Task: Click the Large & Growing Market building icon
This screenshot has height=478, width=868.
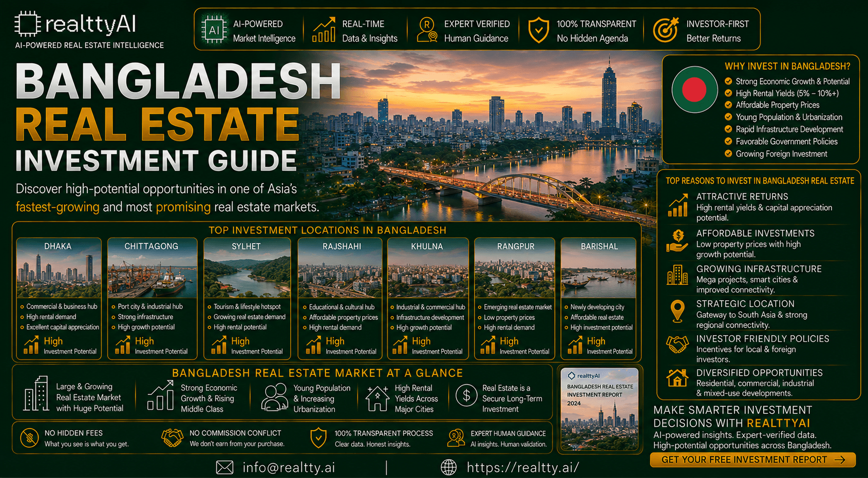Action: 36,393
